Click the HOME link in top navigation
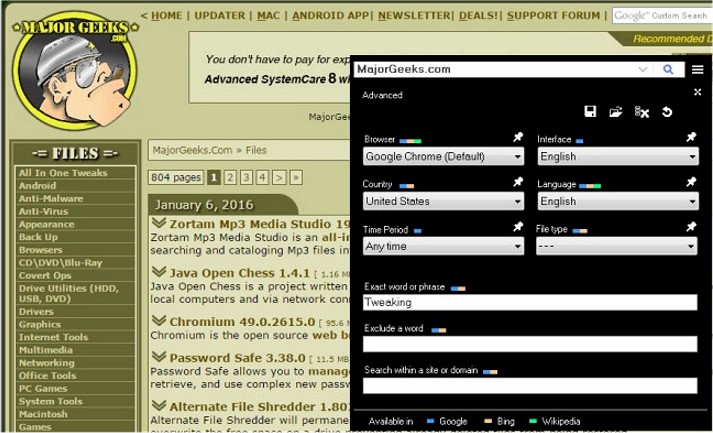 pos(166,15)
